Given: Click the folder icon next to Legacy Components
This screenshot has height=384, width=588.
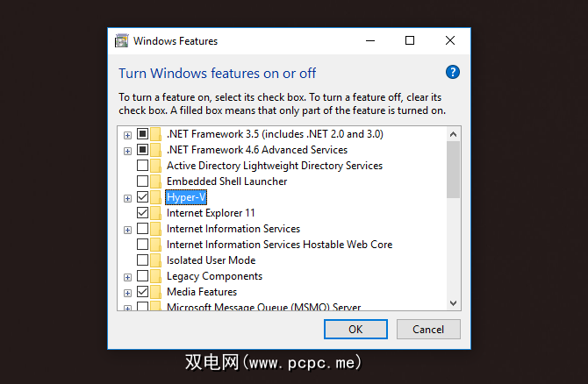Looking at the screenshot, I should click(156, 276).
